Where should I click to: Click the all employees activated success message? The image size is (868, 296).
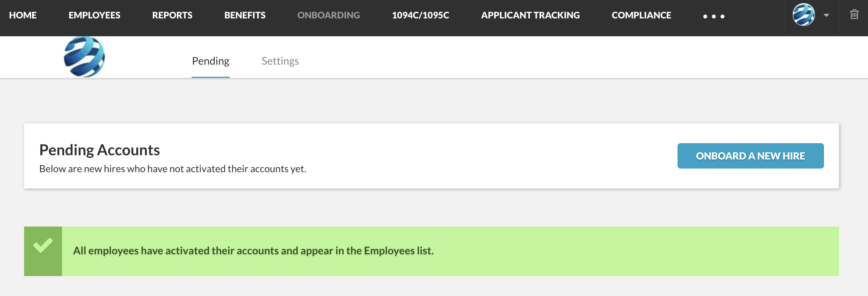pyautogui.click(x=253, y=251)
